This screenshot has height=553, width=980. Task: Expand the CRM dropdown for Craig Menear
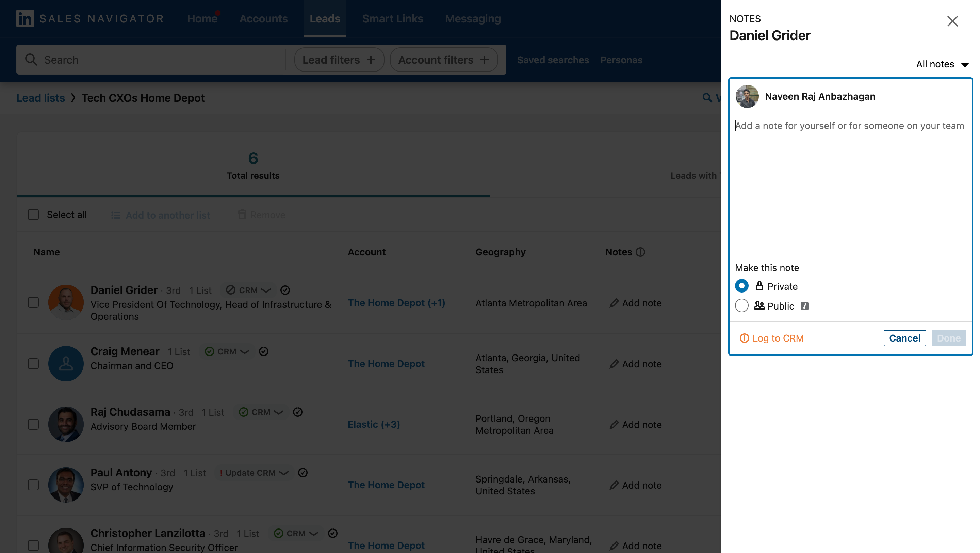[227, 351]
